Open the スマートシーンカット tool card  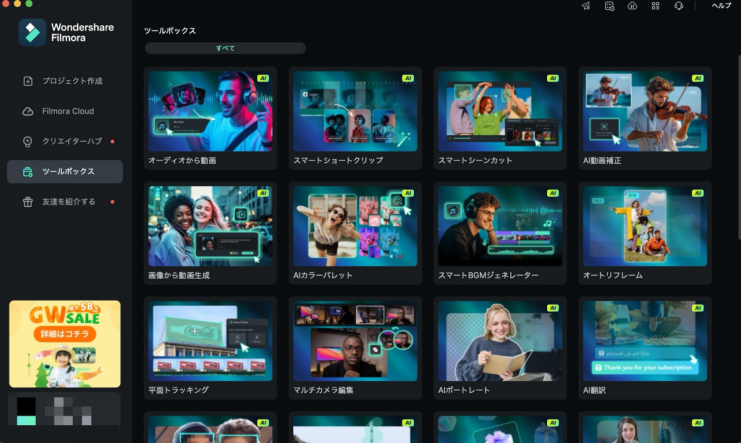[500, 118]
